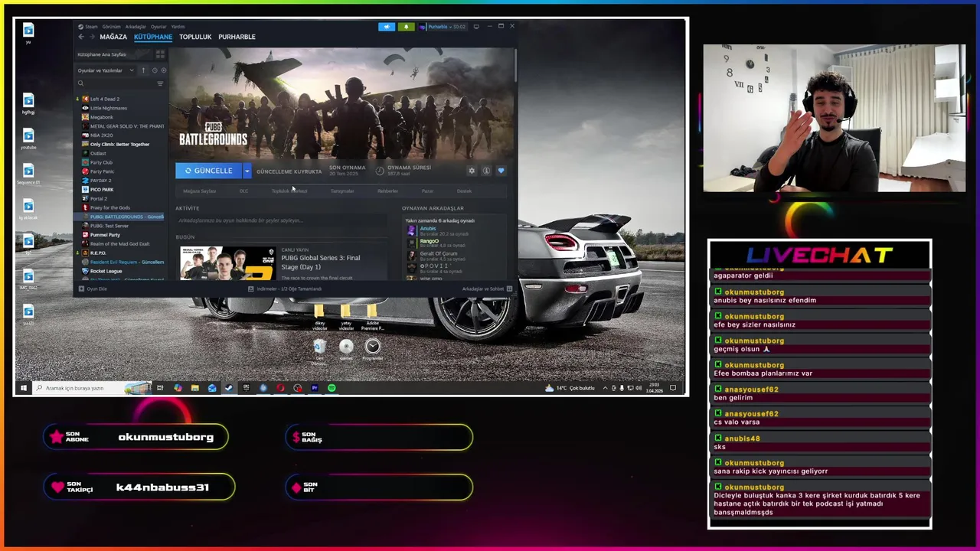Go forward with Steam's forward arrow

(x=92, y=37)
